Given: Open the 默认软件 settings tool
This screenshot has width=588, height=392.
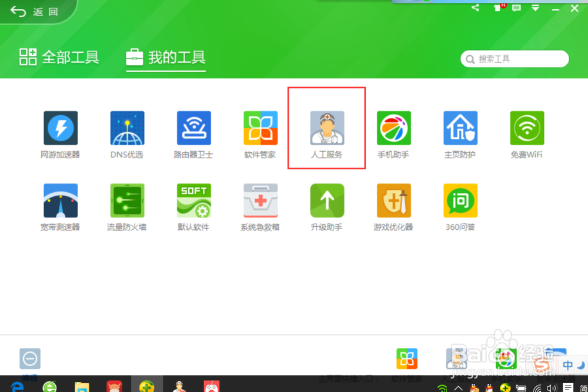Looking at the screenshot, I should (x=194, y=200).
